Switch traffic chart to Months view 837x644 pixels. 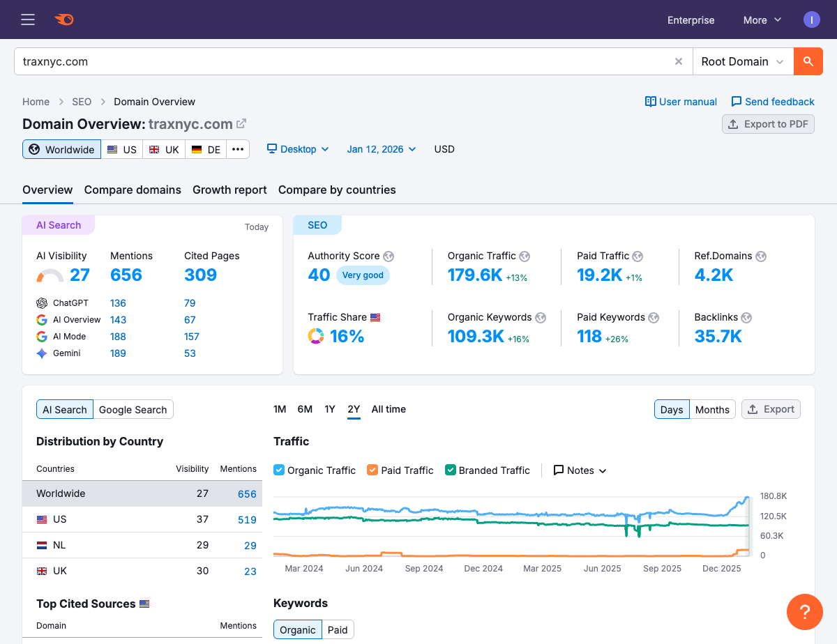pyautogui.click(x=712, y=409)
